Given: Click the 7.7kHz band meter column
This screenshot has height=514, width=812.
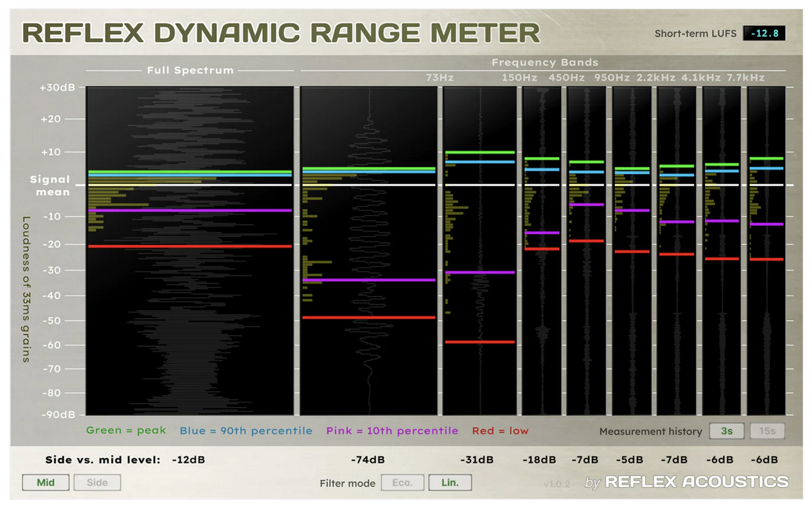Looking at the screenshot, I should point(766,250).
